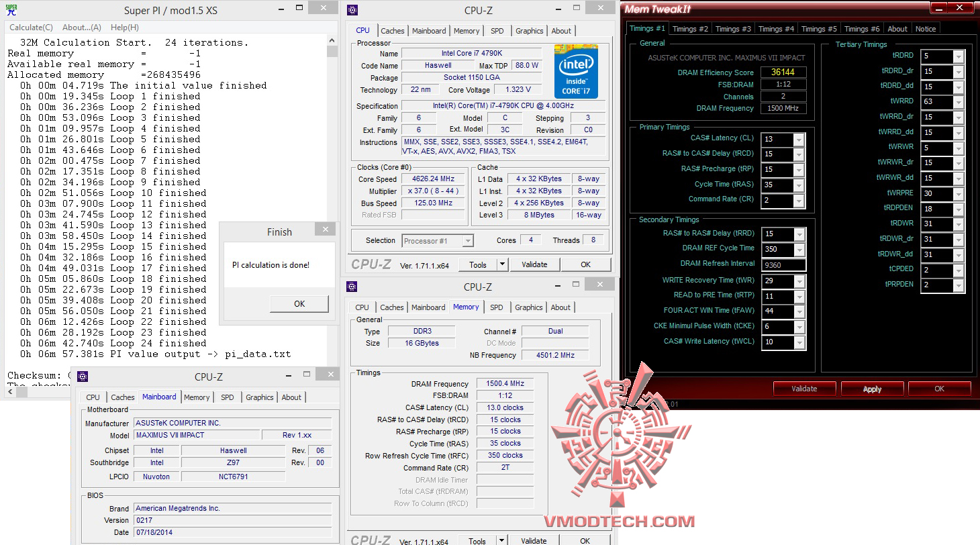Screen dimensions: 980x545
Task: Click the OK button in Mem TweakIt
Action: [939, 389]
